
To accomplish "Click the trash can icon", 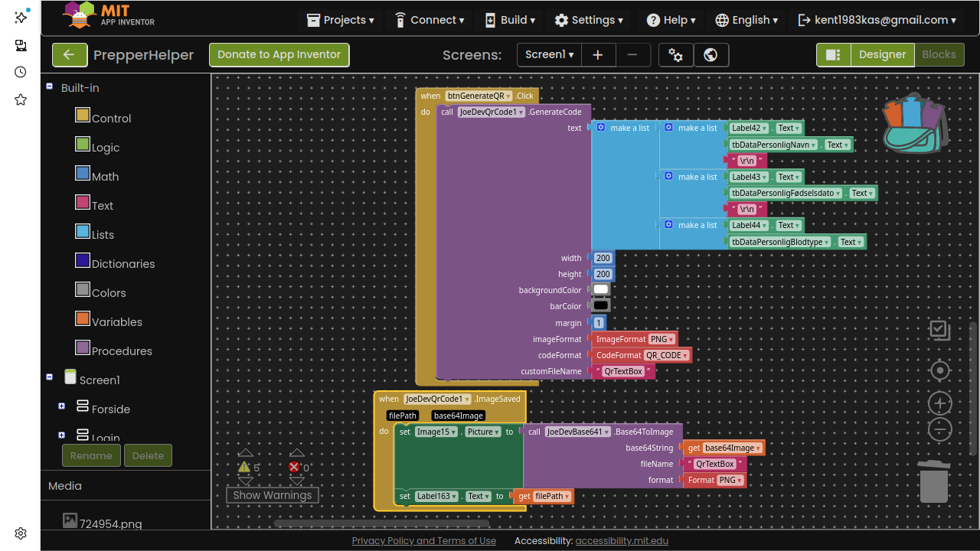I will click(934, 482).
